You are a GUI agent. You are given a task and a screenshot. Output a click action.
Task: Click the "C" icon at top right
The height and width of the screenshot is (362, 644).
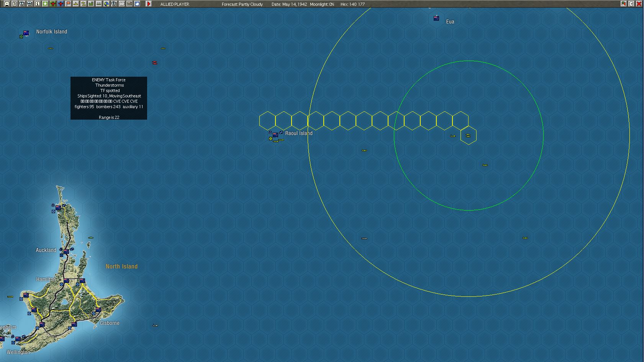[x=631, y=4]
